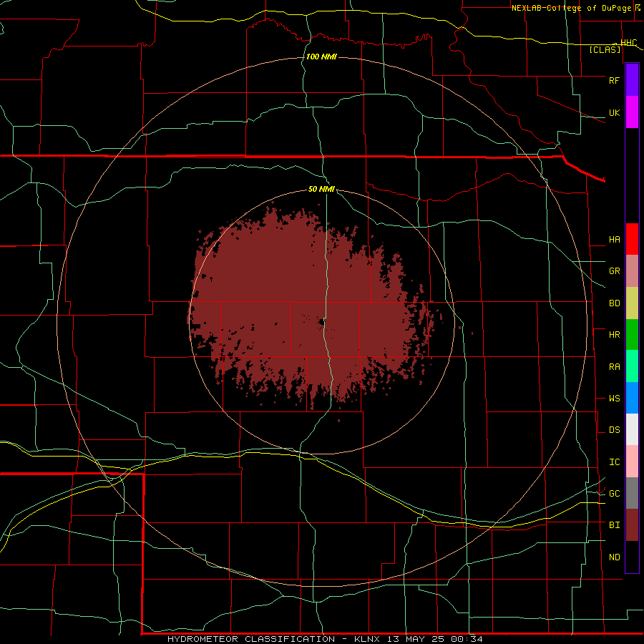Click the white DS color swatch

coord(632,429)
